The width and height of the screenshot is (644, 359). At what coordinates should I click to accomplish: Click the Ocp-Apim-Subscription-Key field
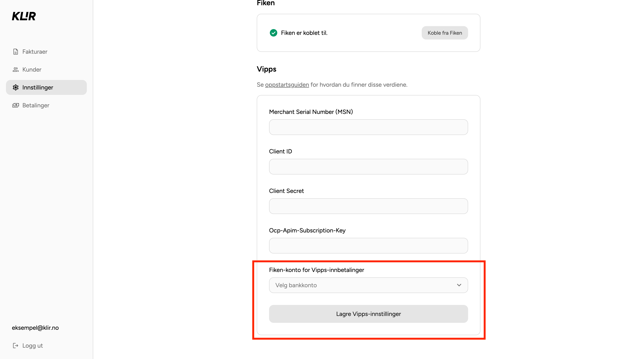coord(369,246)
